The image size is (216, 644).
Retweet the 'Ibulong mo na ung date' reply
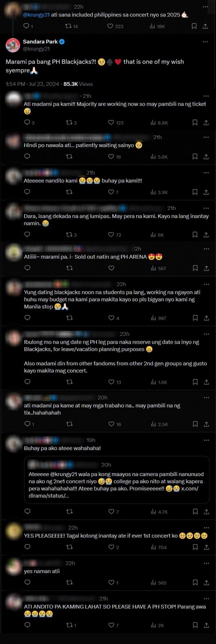(x=69, y=382)
